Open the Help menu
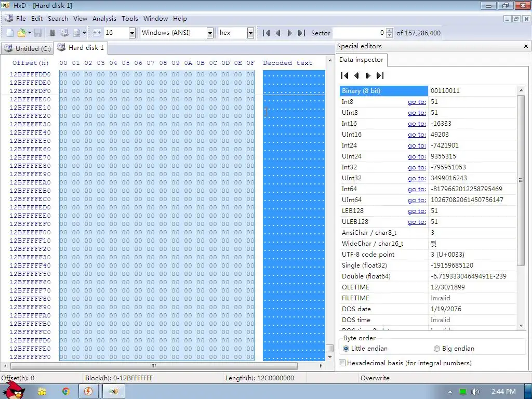Viewport: 532px width, 399px height. [180, 19]
